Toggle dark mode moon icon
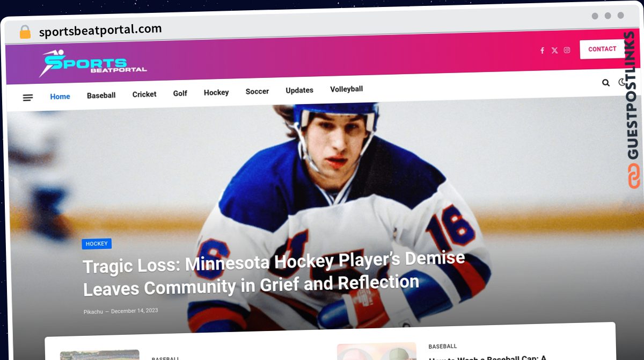The height and width of the screenshot is (360, 644). pyautogui.click(x=622, y=82)
